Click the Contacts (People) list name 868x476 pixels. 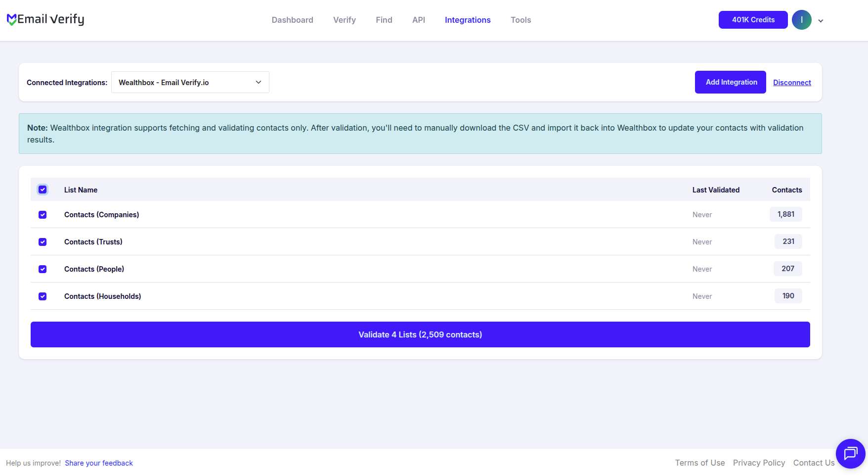pyautogui.click(x=94, y=269)
